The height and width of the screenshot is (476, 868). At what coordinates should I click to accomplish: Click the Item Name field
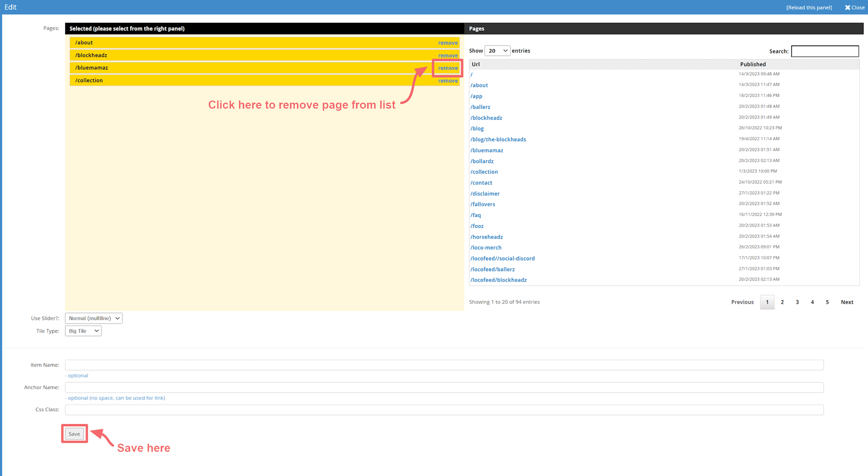pos(444,365)
